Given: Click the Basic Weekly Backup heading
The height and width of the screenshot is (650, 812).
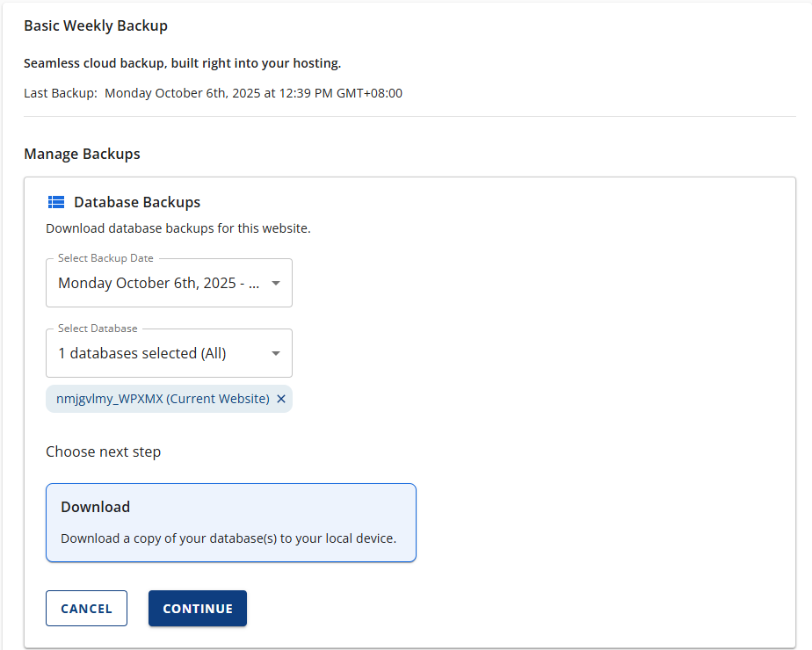Looking at the screenshot, I should click(96, 25).
